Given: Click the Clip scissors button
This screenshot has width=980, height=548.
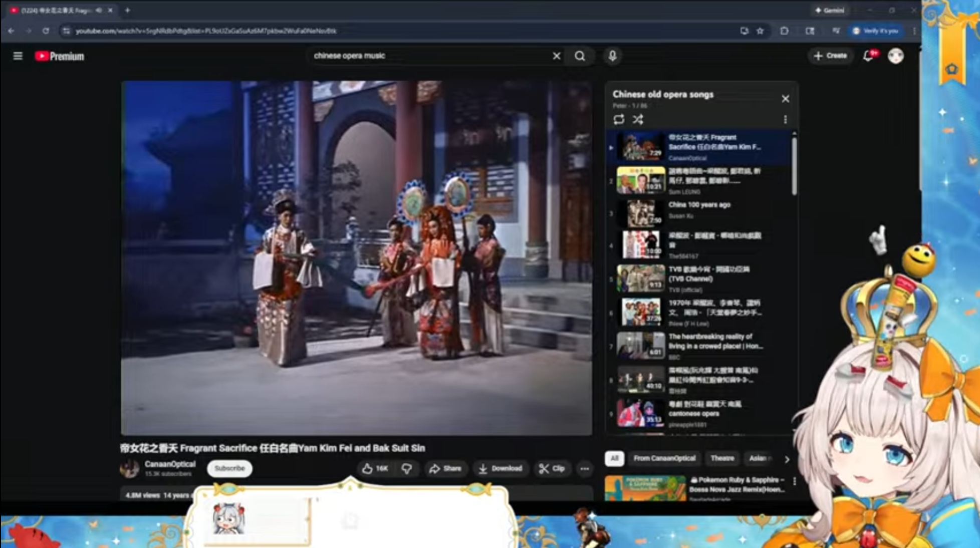Looking at the screenshot, I should (x=552, y=468).
